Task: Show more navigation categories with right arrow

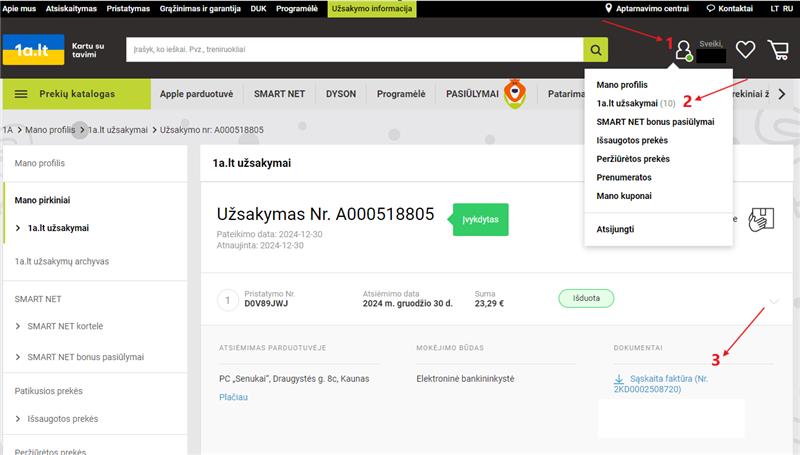Action: 782,94
